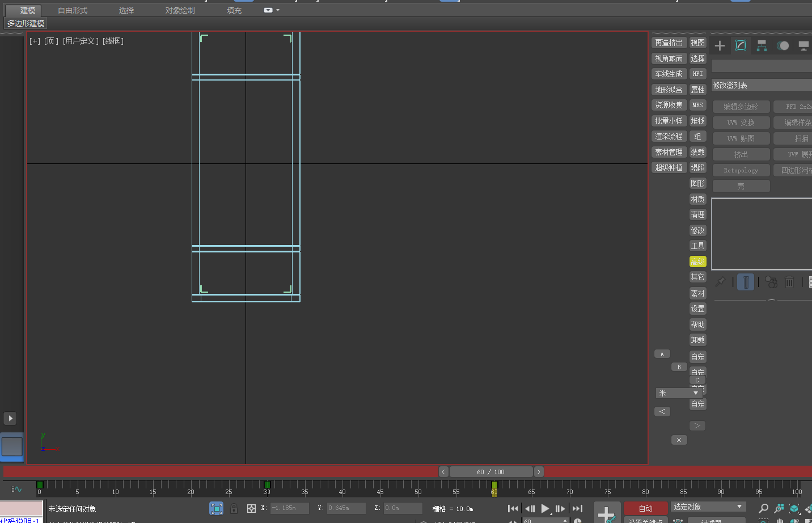Expand the left scene explorer arrow button

tap(10, 418)
